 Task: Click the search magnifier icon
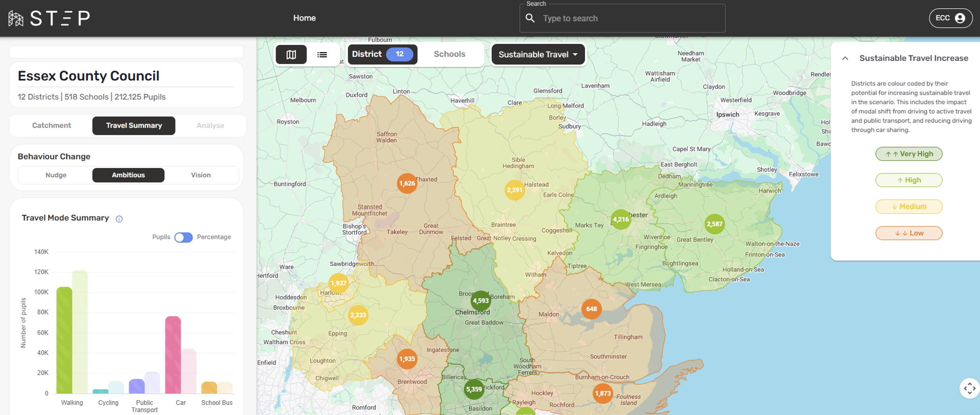click(530, 18)
